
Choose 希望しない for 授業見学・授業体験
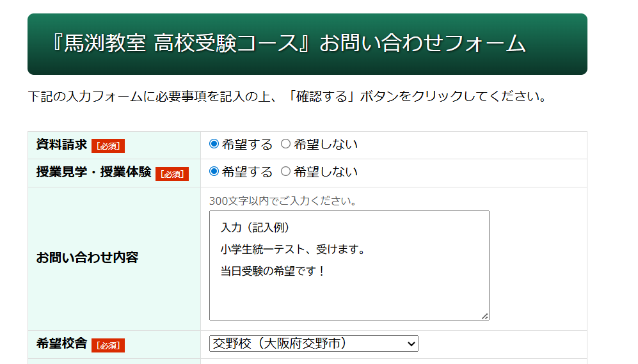[286, 171]
